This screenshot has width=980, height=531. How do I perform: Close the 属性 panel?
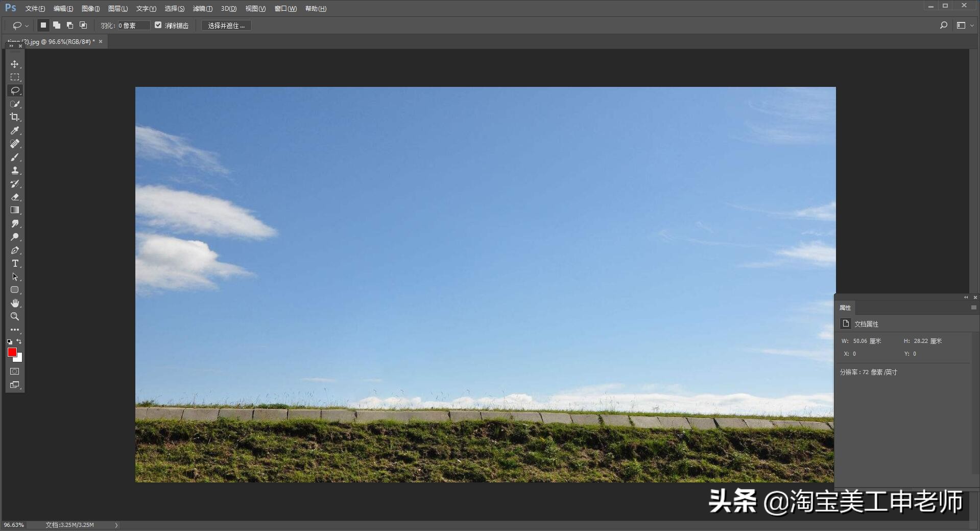tap(975, 297)
